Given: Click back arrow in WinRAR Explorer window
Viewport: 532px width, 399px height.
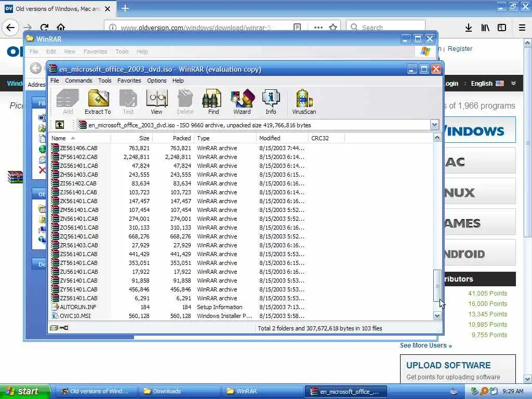Looking at the screenshot, I should click(x=36, y=68).
